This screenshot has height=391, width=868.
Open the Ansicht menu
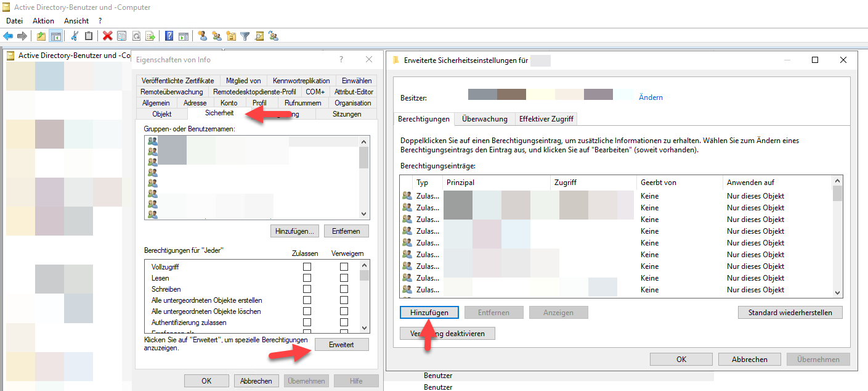click(76, 20)
